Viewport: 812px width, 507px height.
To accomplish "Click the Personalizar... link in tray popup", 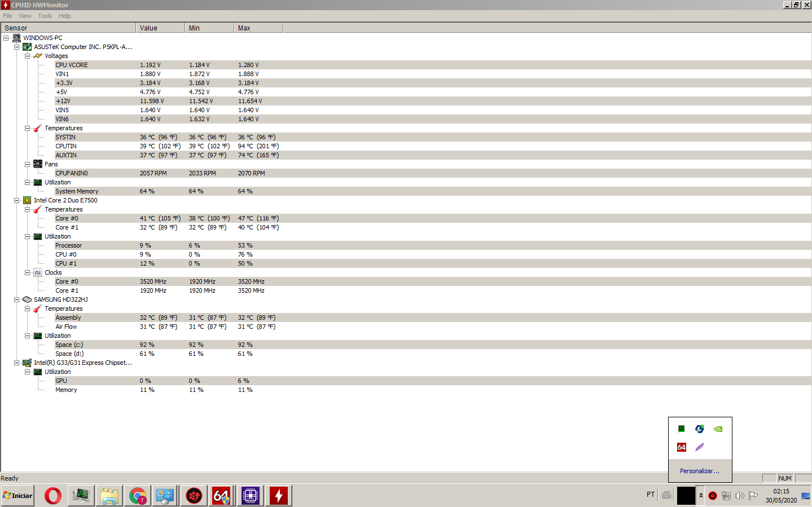I will [700, 471].
